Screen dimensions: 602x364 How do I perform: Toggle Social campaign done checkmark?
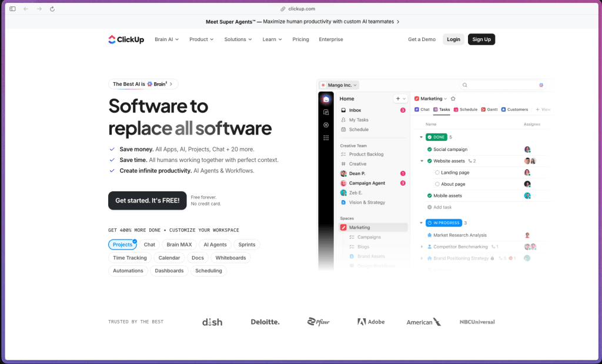[x=430, y=149]
